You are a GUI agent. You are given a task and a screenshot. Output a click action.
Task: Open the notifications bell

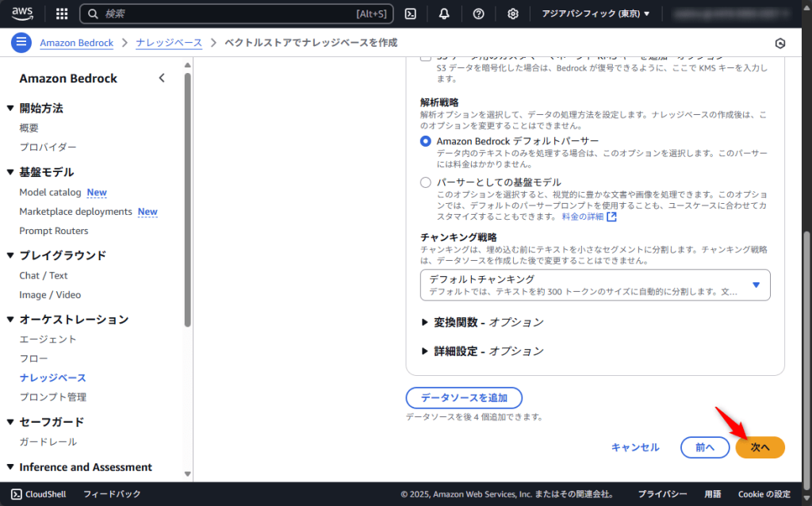point(444,14)
